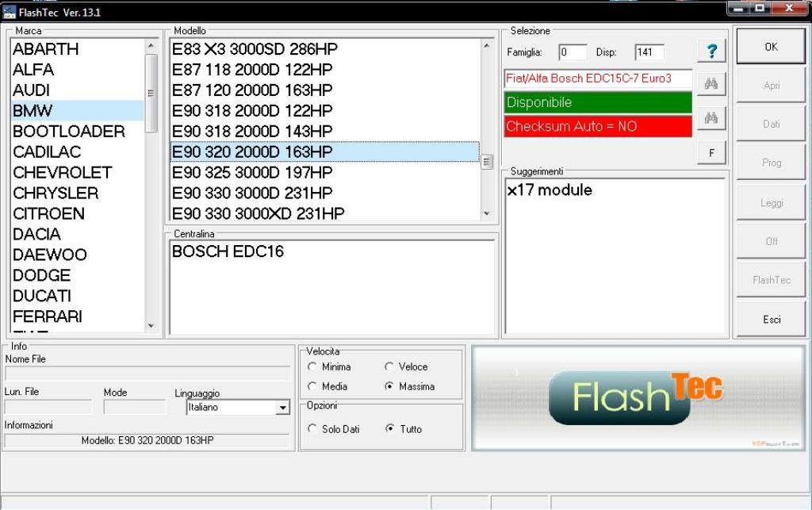Viewport: 812px width, 510px height.
Task: Click the Disp input field
Action: coord(649,52)
